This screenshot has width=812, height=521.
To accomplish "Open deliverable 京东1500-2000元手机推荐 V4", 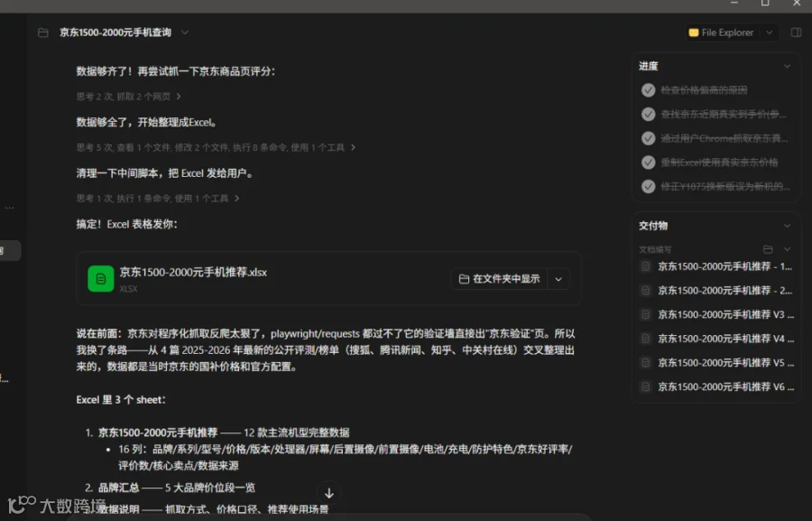I will click(x=716, y=339).
